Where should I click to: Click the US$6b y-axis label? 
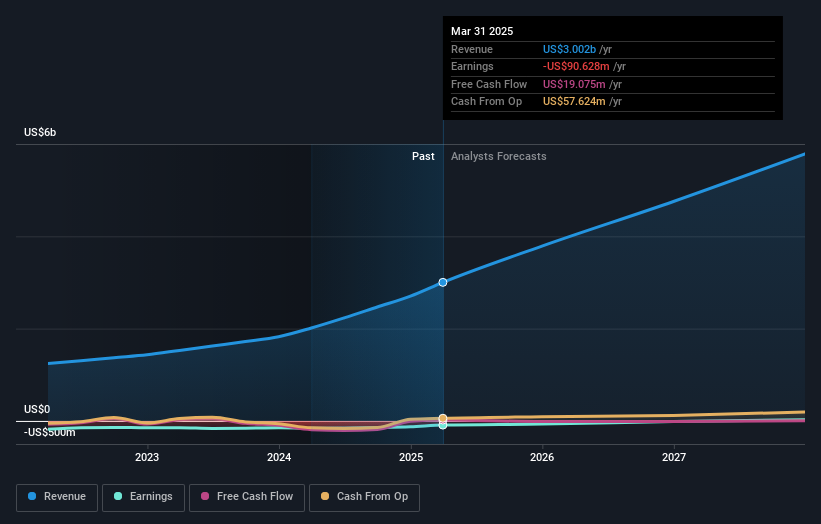click(40, 132)
